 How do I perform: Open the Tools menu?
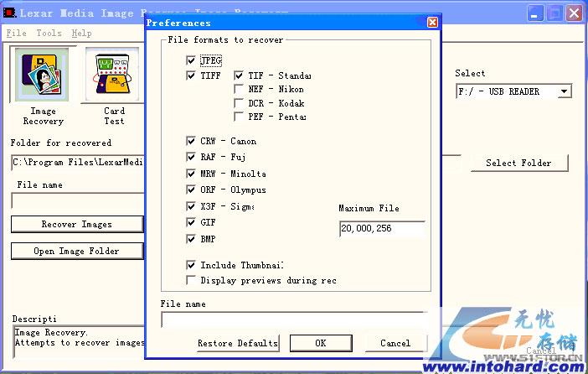(49, 33)
